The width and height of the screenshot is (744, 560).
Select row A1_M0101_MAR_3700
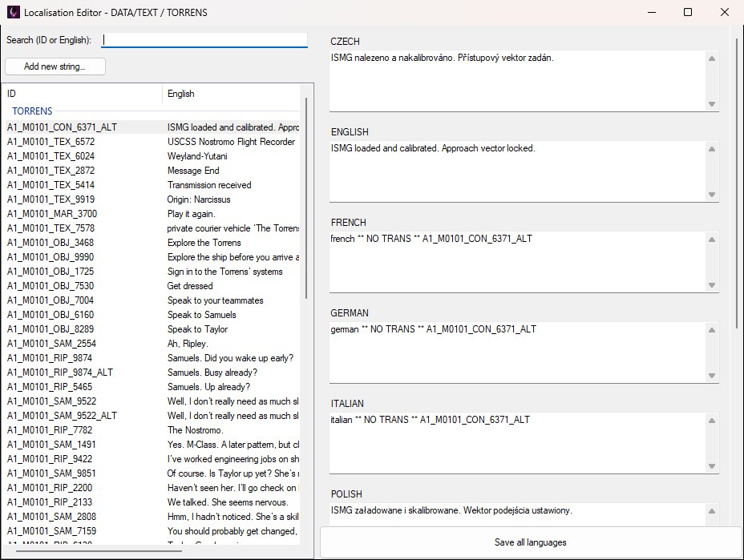tap(152, 214)
